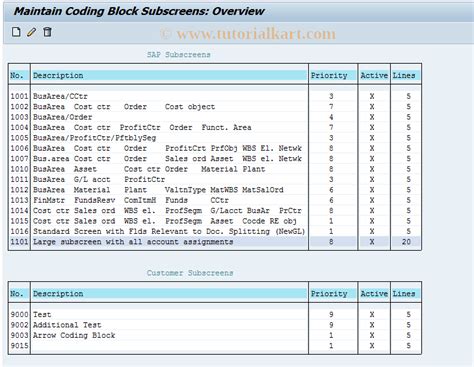Click Active X for subscreen 1001
The width and height of the screenshot is (474, 367).
372,96
